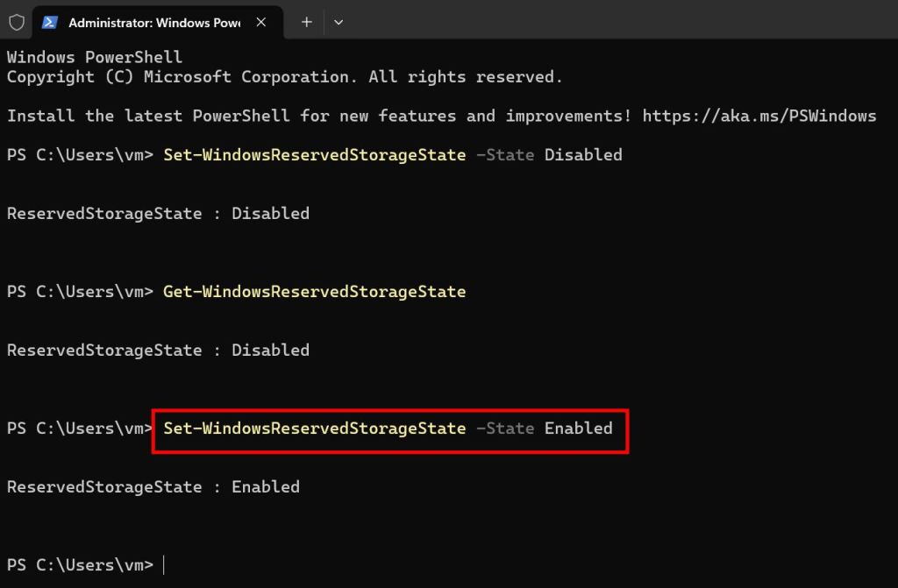Image resolution: width=898 pixels, height=588 pixels.
Task: Click the administrator shield icon
Action: 17,22
